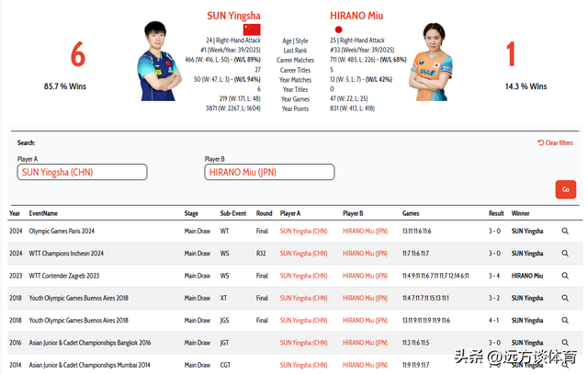Sort by the Year column header
The height and width of the screenshot is (375, 588).
15,213
